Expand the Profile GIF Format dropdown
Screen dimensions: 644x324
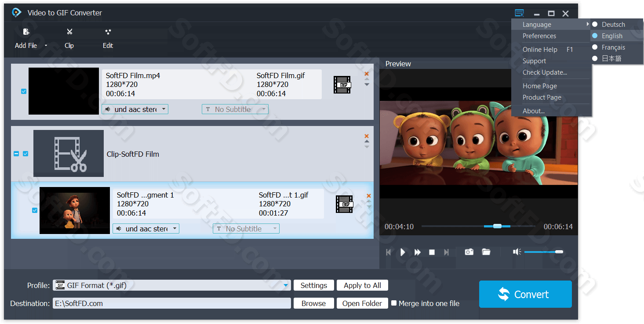286,285
